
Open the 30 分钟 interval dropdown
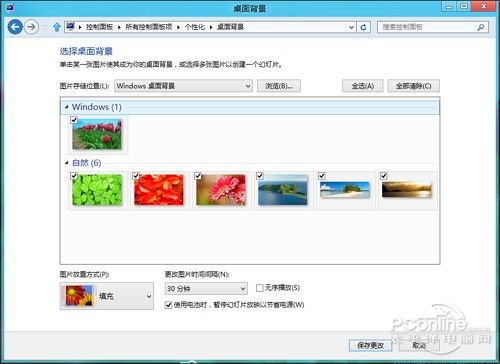(206, 288)
